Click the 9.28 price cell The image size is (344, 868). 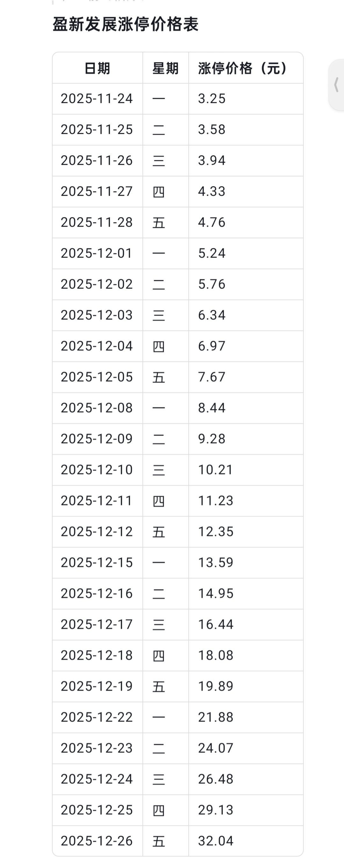[212, 439]
